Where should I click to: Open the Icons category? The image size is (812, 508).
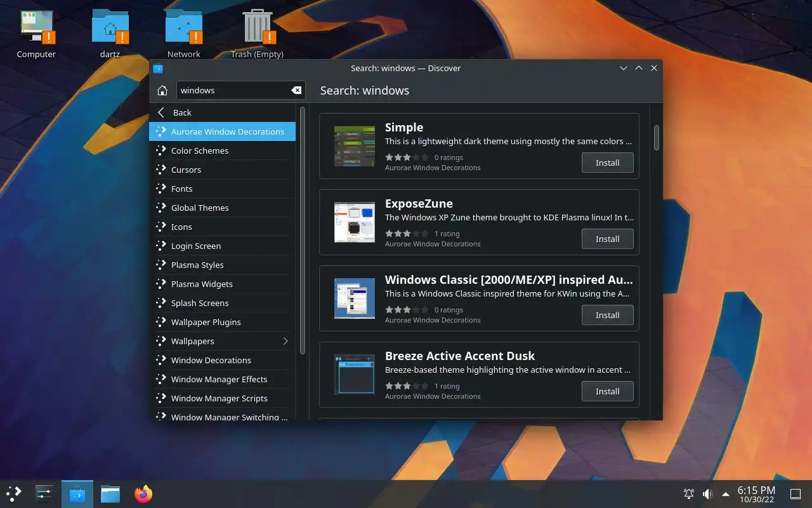point(223,227)
